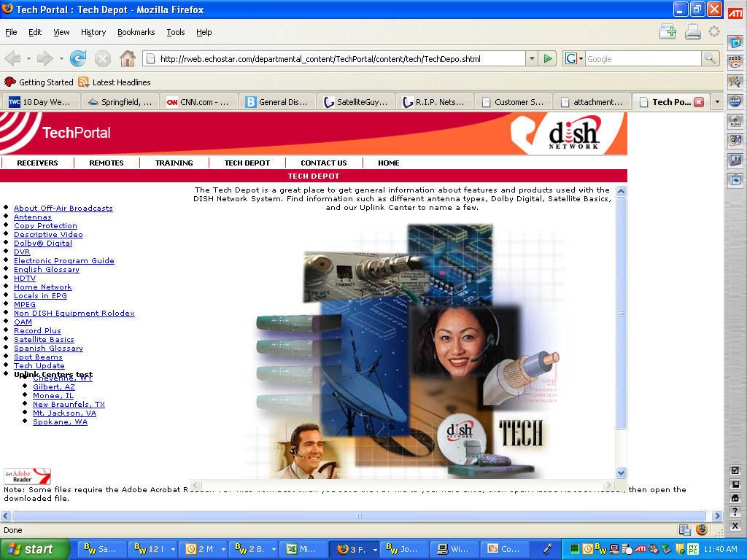This screenshot has width=747, height=560.
Task: Open the Get Adobe Reader badge
Action: coord(27,476)
